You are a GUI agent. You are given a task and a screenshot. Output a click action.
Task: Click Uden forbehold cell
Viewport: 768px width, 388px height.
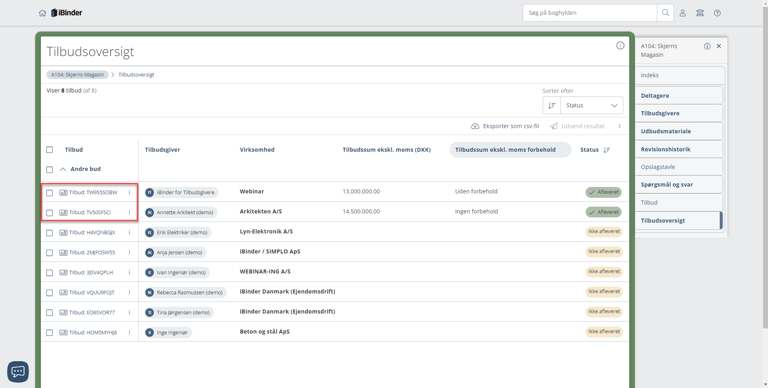pos(476,192)
